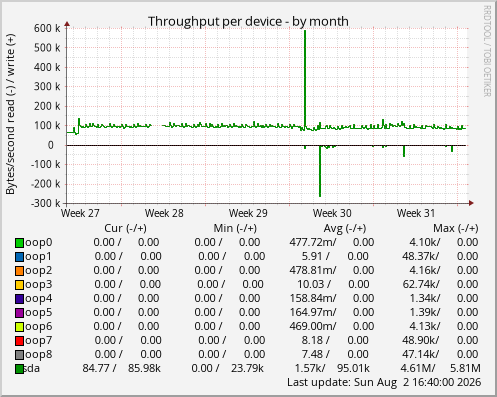
Task: Click the dark blue loop4 legend swatch
Action: pyautogui.click(x=19, y=299)
